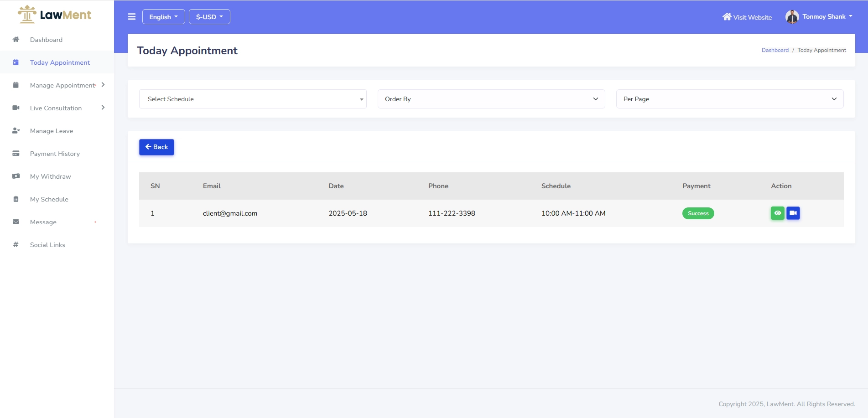The width and height of the screenshot is (868, 418).
Task: Click the Social Links hashtag icon
Action: tap(16, 244)
